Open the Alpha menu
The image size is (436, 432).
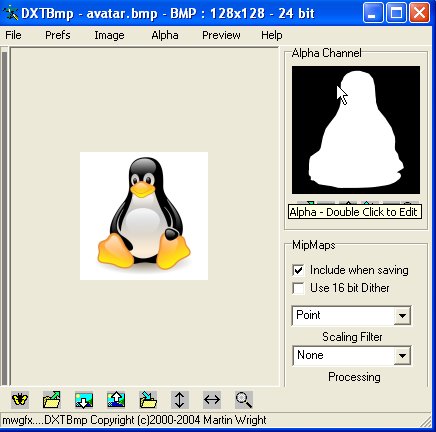coord(165,35)
